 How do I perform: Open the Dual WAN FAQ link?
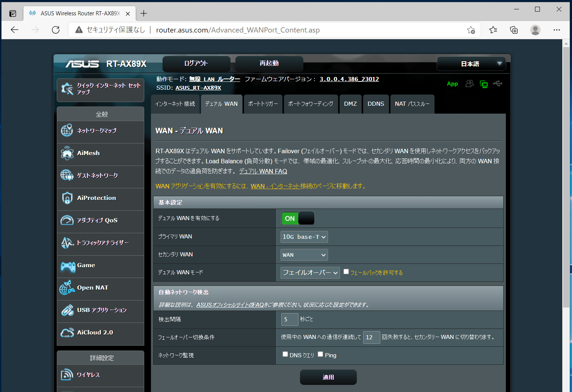coord(263,171)
